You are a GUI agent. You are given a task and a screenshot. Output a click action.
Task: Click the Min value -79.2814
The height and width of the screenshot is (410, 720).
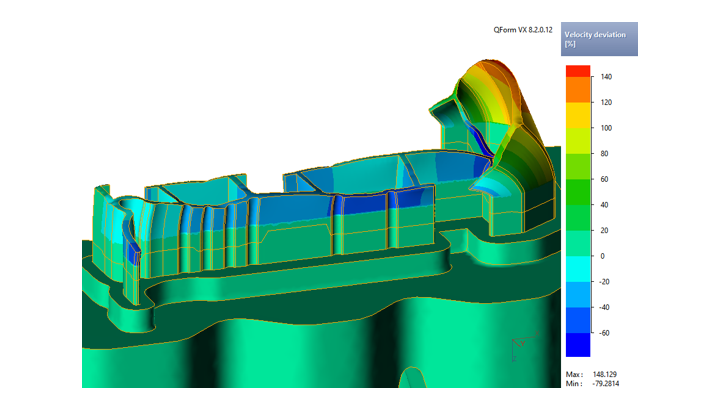[606, 383]
